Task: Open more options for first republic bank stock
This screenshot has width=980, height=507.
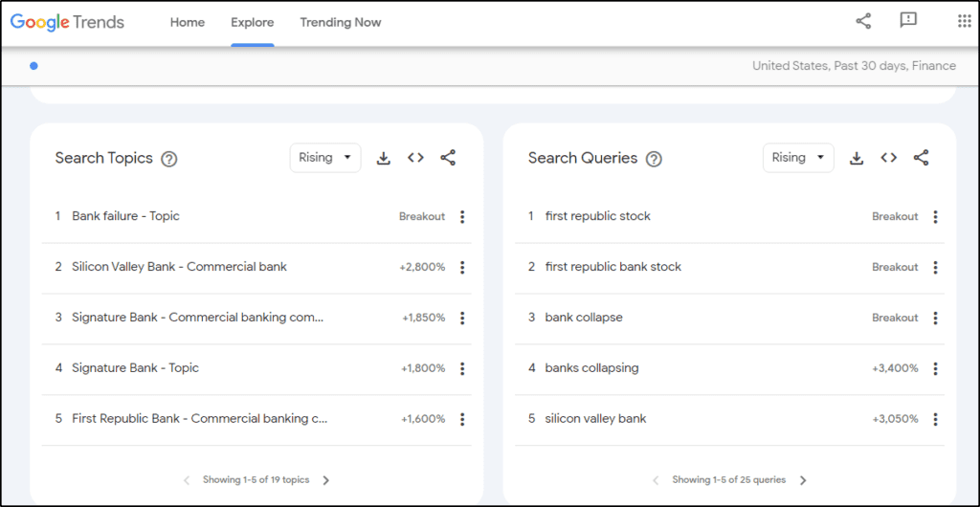Action: coord(936,267)
